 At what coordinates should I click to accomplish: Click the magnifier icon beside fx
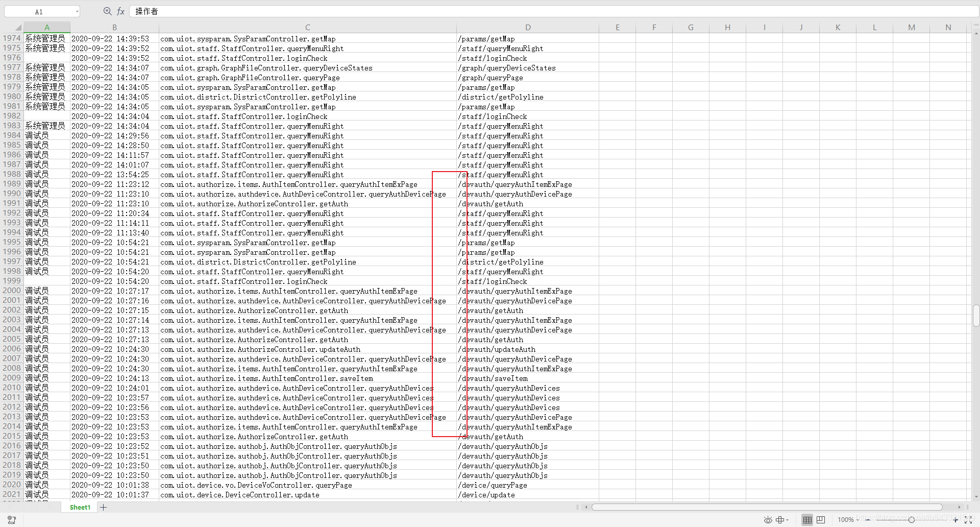[x=107, y=11]
